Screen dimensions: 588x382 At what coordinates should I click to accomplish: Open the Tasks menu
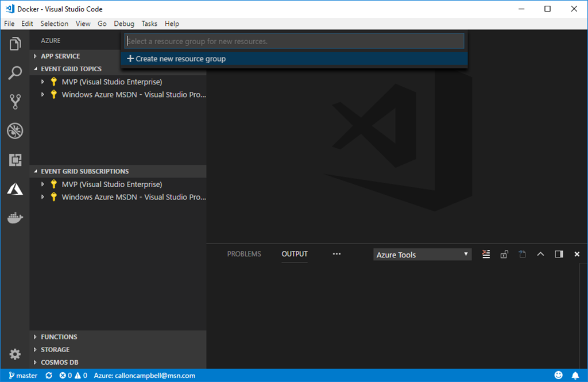click(x=149, y=24)
